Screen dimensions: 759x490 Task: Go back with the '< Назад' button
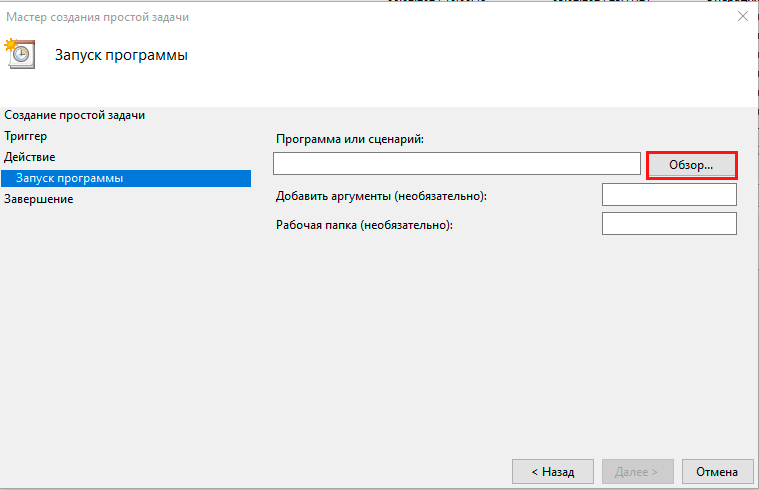pos(552,471)
